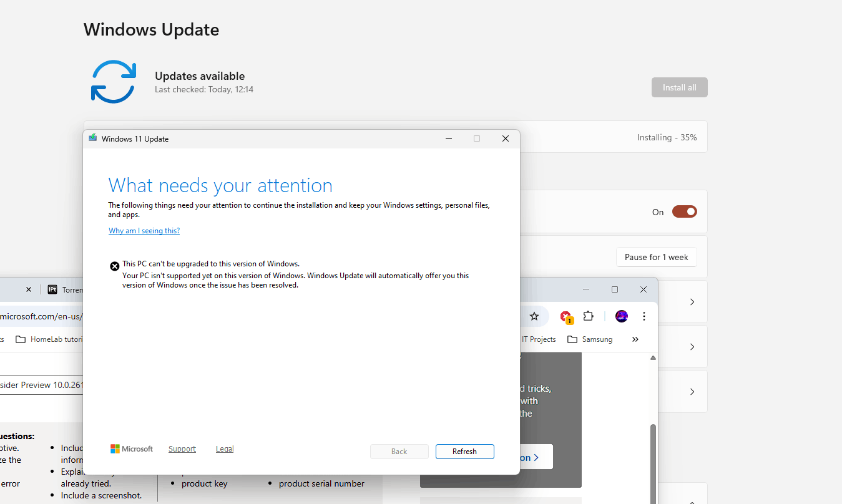This screenshot has height=504, width=842.
Task: Select the Torrent tab favicon
Action: pos(52,289)
